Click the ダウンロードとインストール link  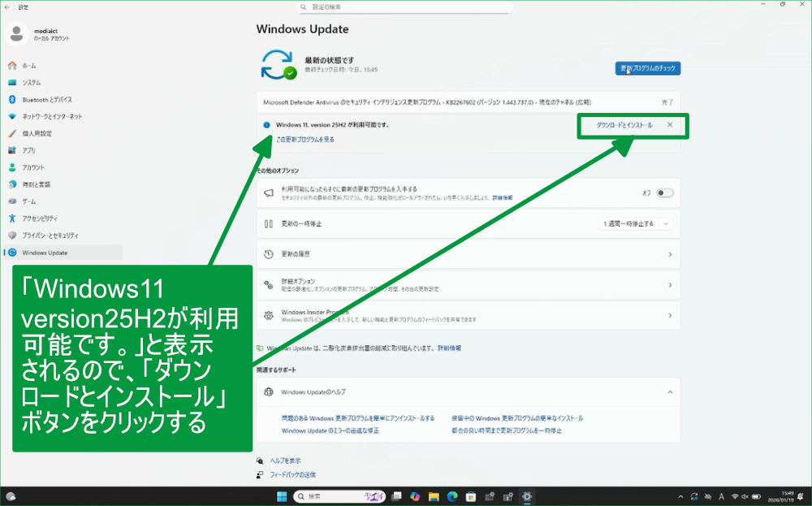tap(624, 125)
